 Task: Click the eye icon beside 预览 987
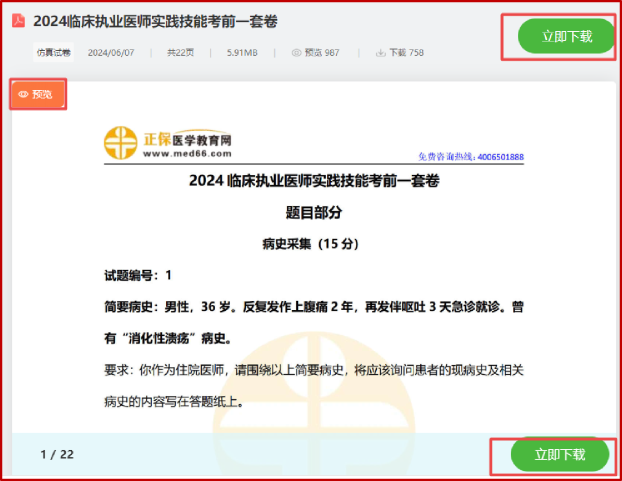(x=297, y=52)
